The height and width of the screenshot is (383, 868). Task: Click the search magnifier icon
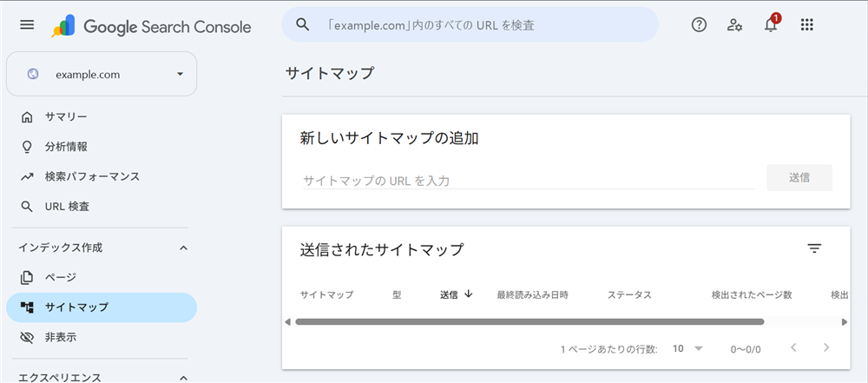[x=302, y=24]
